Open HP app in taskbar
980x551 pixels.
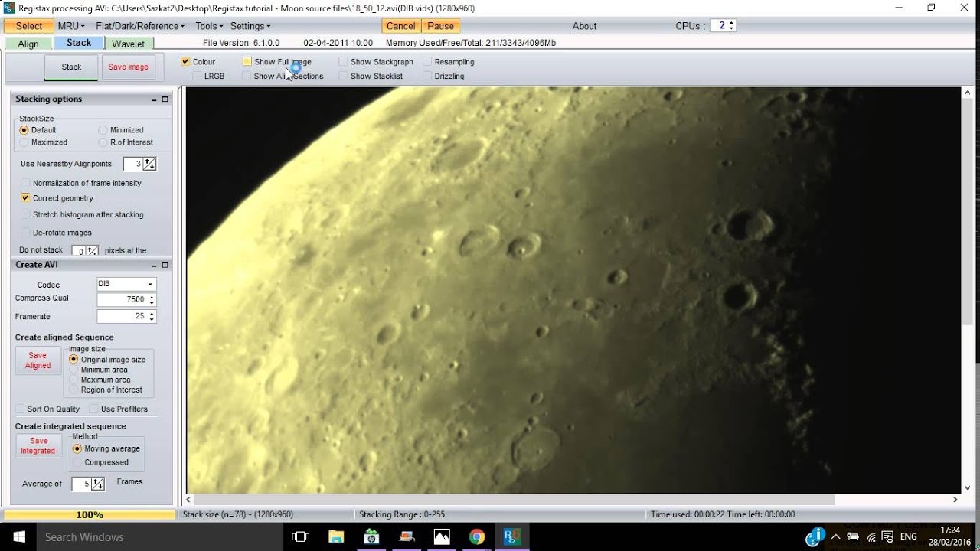pyautogui.click(x=372, y=536)
